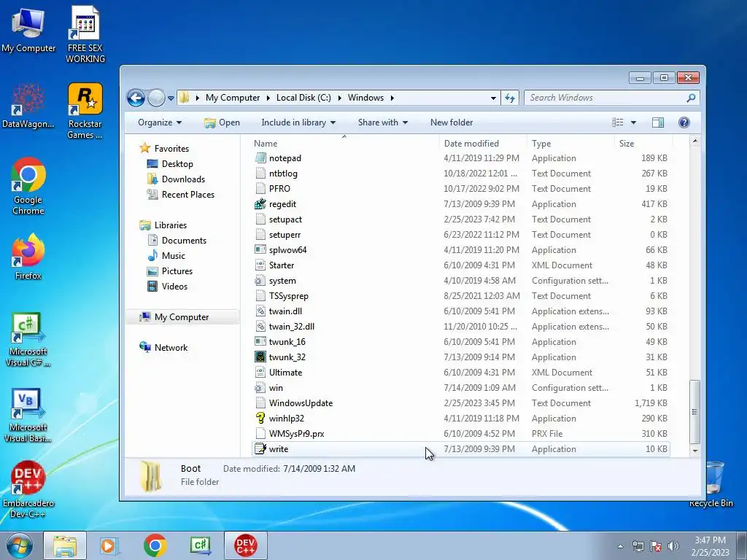Select the Music library
The height and width of the screenshot is (560, 747).
174,256
